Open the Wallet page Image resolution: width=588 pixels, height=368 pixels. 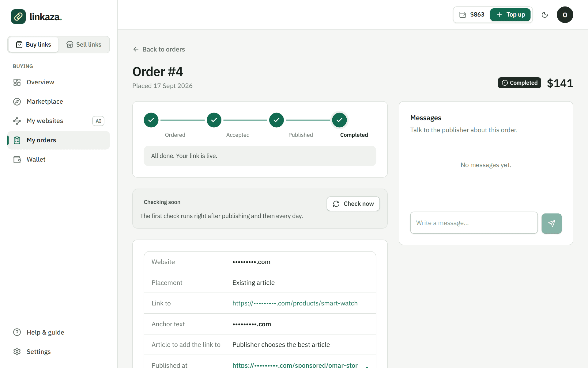coord(58,159)
